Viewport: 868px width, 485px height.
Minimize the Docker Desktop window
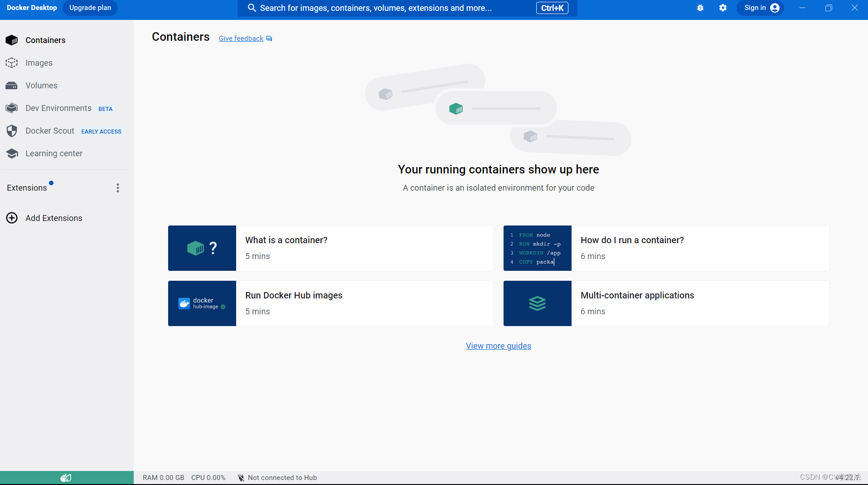tap(802, 8)
